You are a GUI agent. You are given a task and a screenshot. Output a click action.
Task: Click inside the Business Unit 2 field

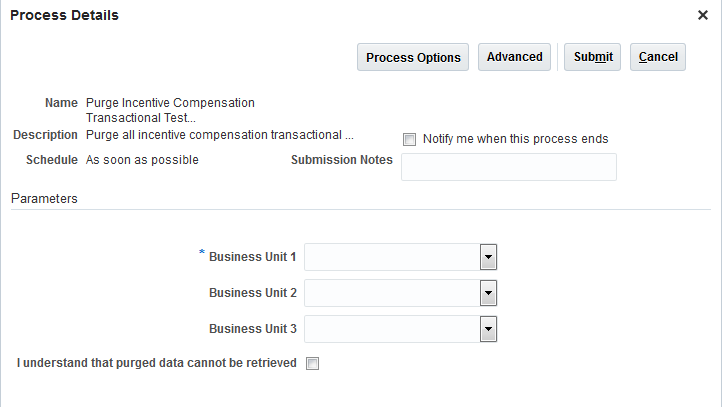pyautogui.click(x=392, y=293)
